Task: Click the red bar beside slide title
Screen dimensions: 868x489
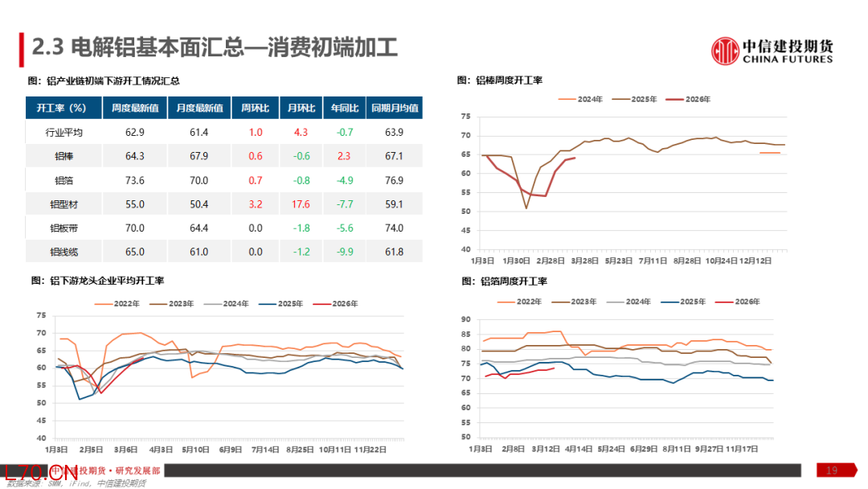Action: pos(23,50)
